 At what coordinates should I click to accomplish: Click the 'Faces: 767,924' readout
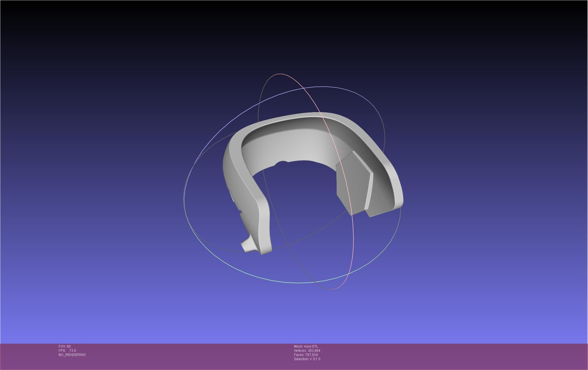[306, 355]
